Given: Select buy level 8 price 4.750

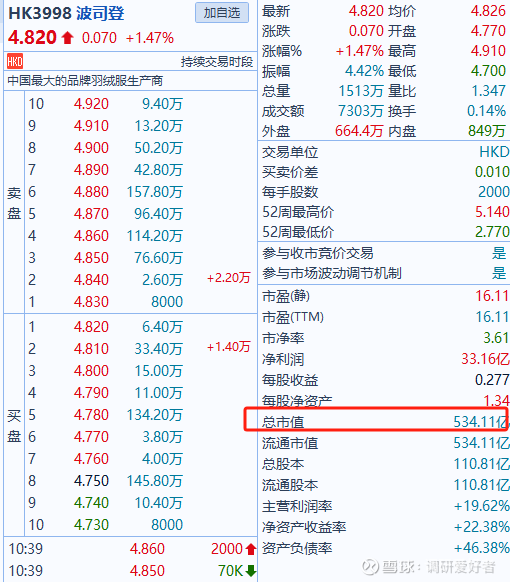Looking at the screenshot, I should point(91,481).
